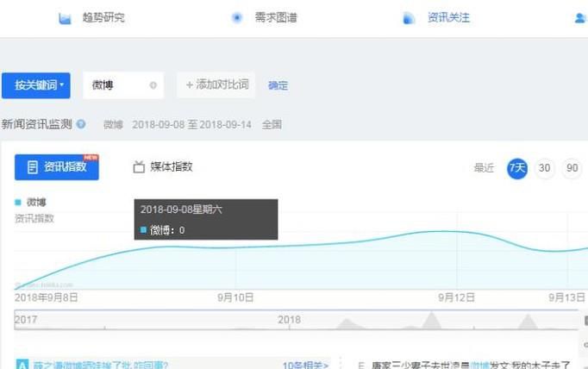
Task: Click the 2018年9月8日 x-axis label
Action: click(46, 297)
